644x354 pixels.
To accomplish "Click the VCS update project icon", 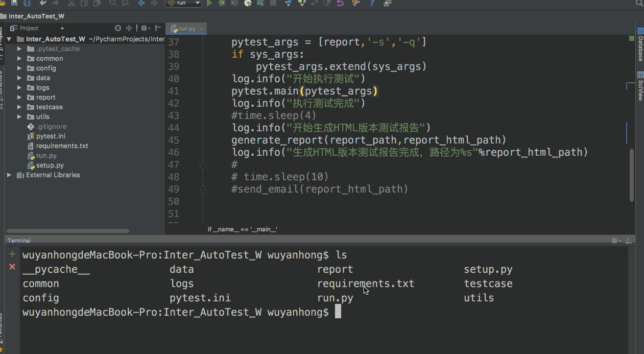I will pyautogui.click(x=289, y=3).
